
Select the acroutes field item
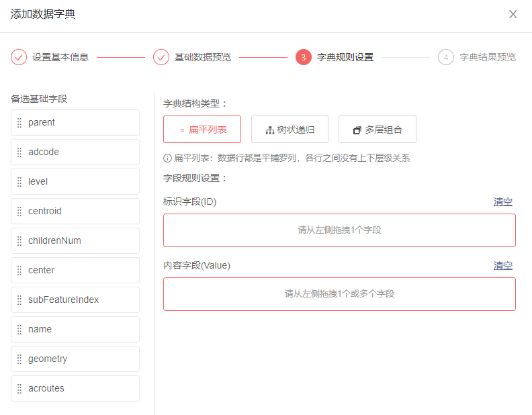[75, 389]
